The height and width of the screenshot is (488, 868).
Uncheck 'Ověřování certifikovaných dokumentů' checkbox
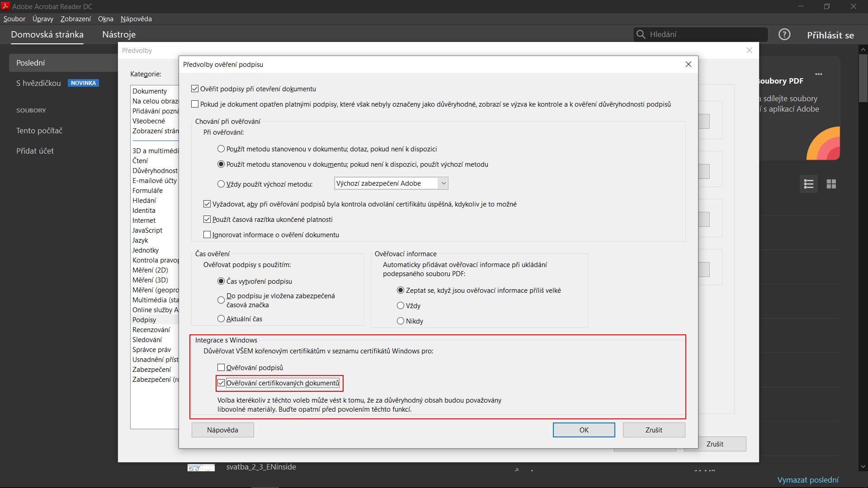click(221, 383)
